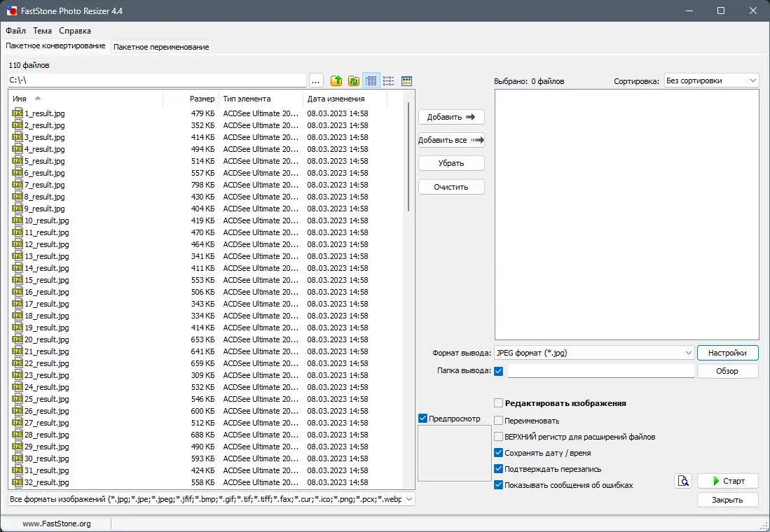Screen dimensions: 770x532
Task: Expand the image formats filter dropdown
Action: (411, 498)
